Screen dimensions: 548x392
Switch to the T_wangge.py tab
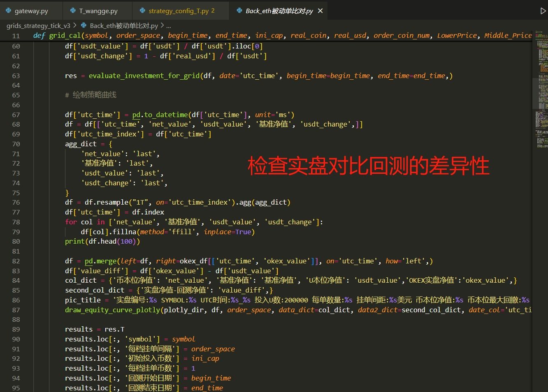98,11
